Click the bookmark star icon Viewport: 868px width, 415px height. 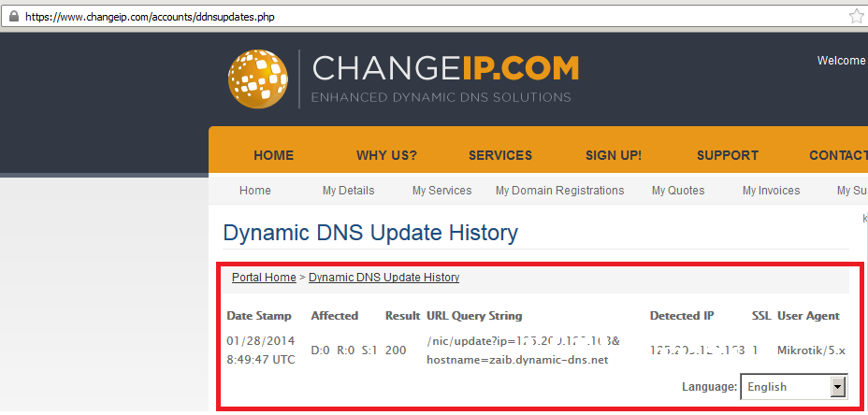(856, 17)
